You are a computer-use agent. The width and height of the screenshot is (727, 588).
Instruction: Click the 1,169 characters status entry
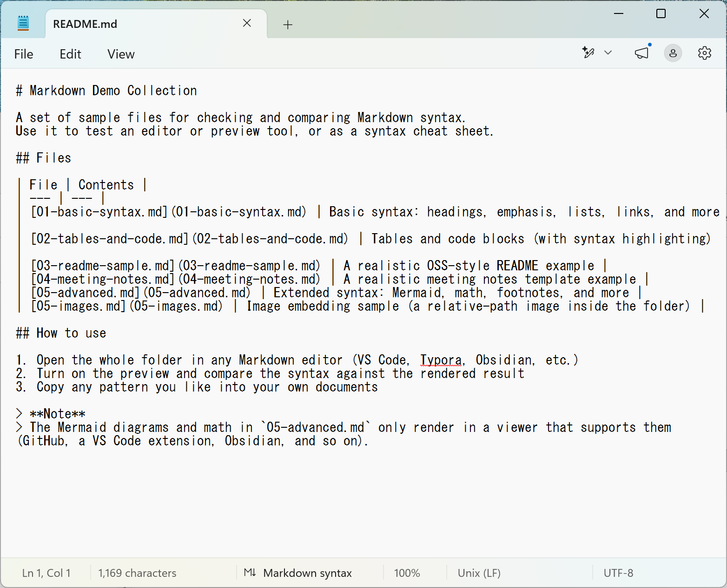[137, 573]
